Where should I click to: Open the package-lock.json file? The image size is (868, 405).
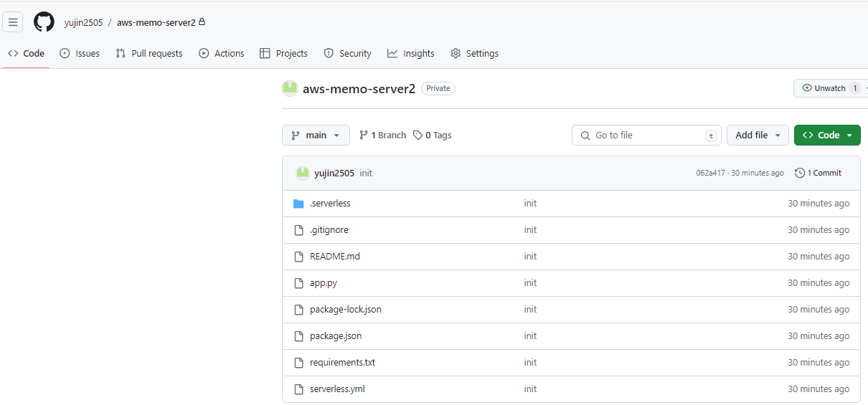pos(346,310)
